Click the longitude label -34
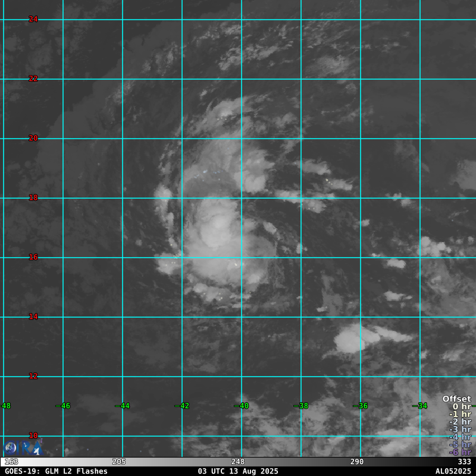 [x=420, y=406]
